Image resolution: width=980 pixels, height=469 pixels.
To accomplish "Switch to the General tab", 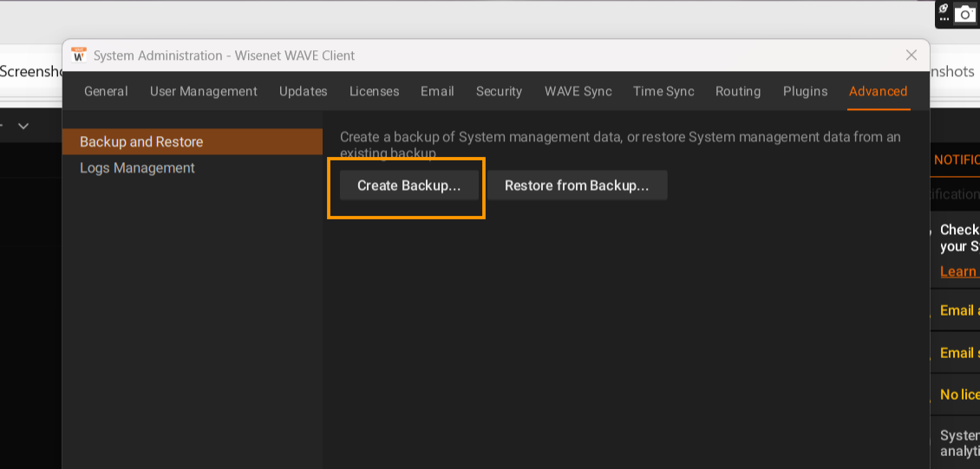I will (x=107, y=91).
